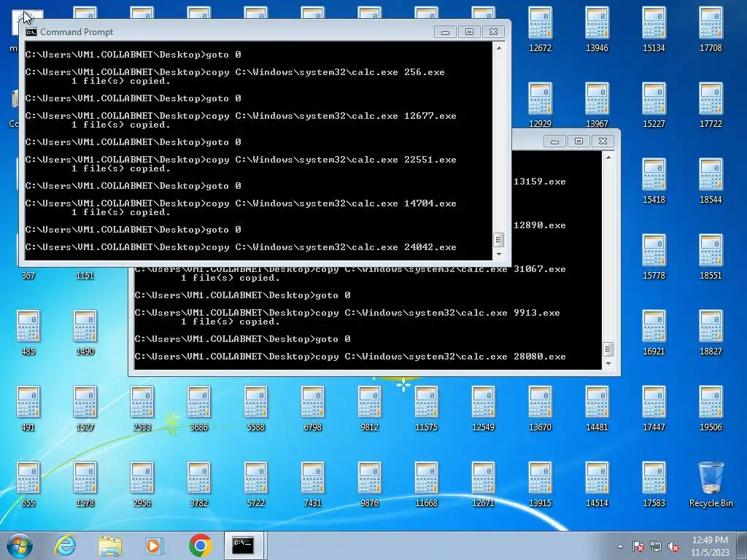Minimize the rear Command Prompt window
The height and width of the screenshot is (560, 747).
pyautogui.click(x=554, y=141)
